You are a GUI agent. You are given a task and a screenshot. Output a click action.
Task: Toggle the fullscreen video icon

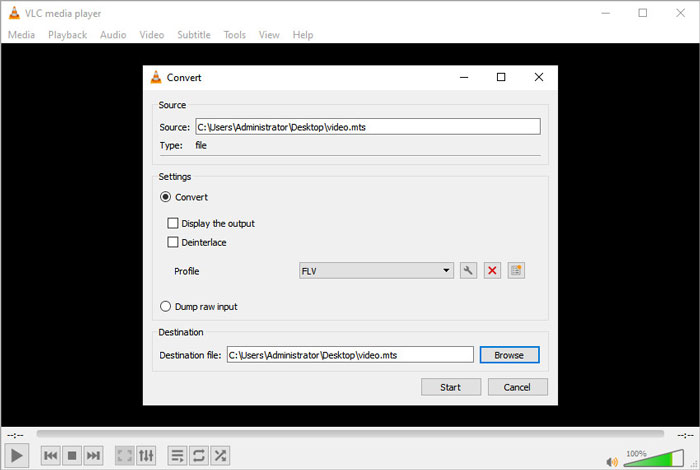(x=125, y=455)
